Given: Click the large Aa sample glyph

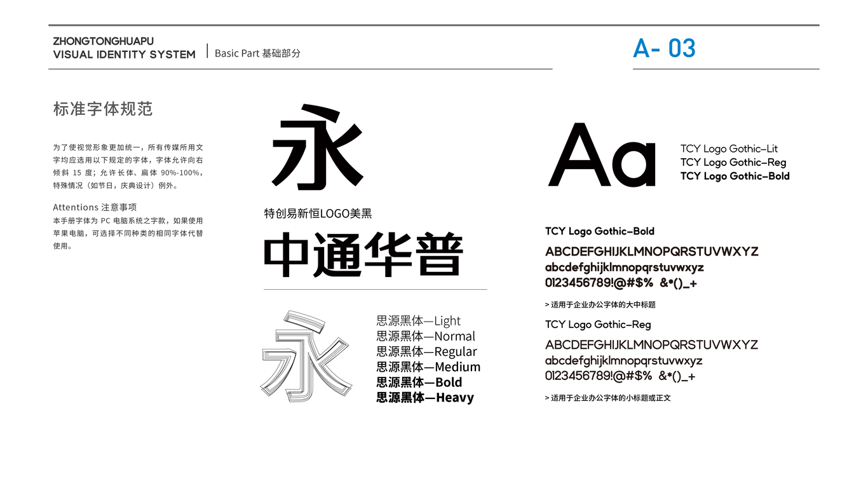Looking at the screenshot, I should click(x=602, y=155).
